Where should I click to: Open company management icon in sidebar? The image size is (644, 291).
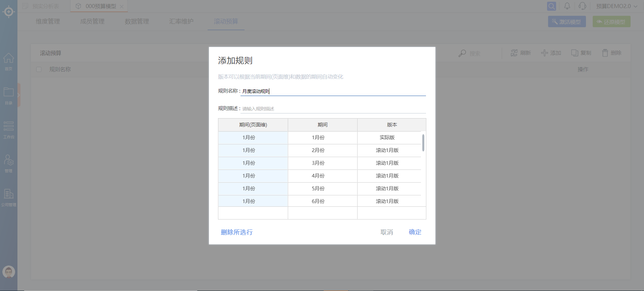coord(9,194)
